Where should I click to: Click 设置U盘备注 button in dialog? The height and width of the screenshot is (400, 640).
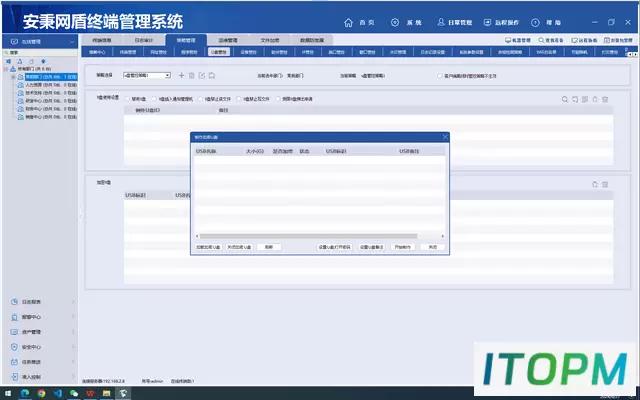click(x=372, y=247)
